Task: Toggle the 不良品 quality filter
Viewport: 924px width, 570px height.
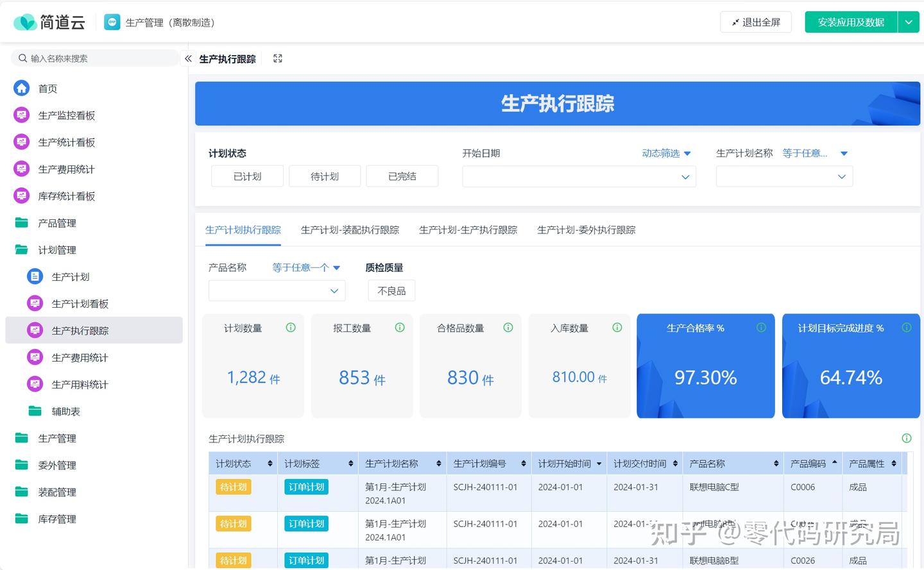Action: [x=391, y=291]
